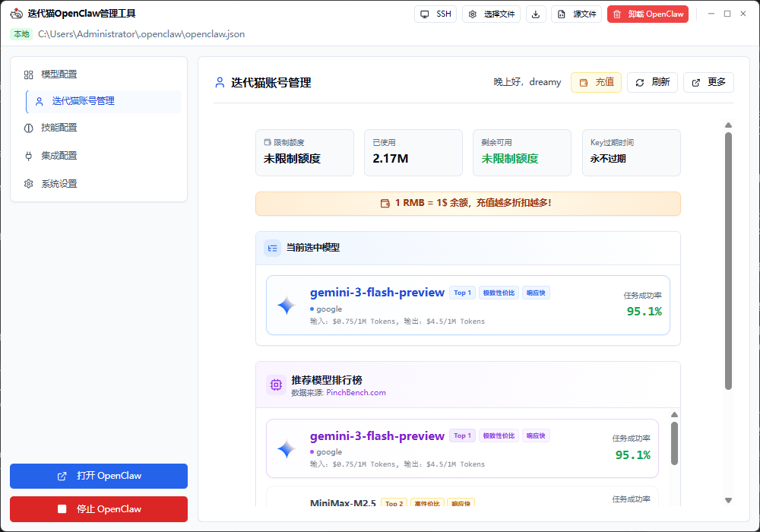This screenshot has height=532, width=760.
Task: Toggle the 极致性价比 badge
Action: [498, 292]
